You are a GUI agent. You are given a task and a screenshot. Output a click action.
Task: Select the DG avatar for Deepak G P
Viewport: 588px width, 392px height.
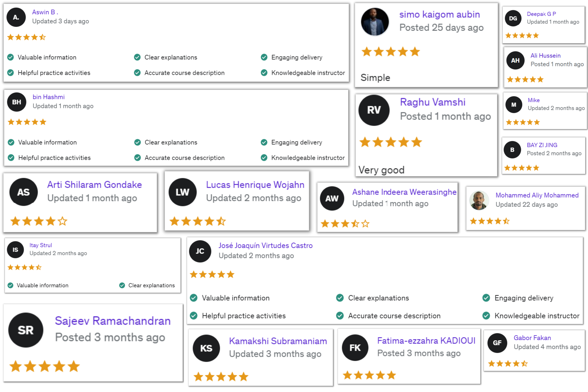pos(513,18)
